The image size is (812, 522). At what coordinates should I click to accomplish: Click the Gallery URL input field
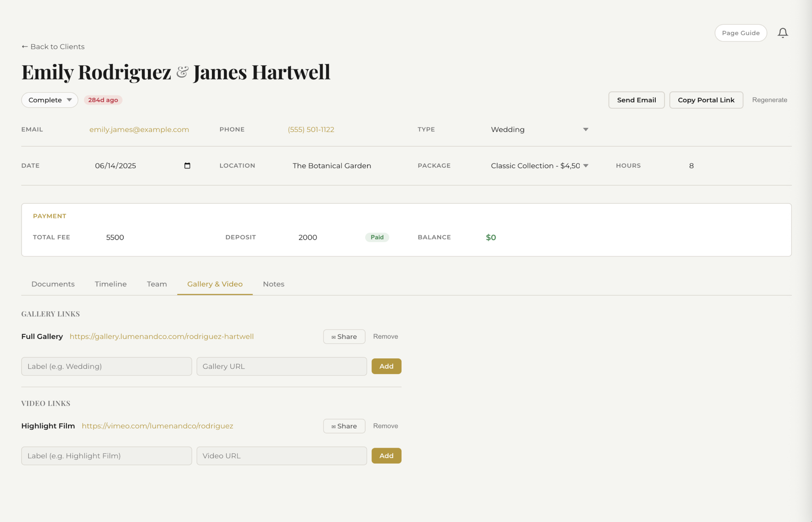(x=282, y=366)
